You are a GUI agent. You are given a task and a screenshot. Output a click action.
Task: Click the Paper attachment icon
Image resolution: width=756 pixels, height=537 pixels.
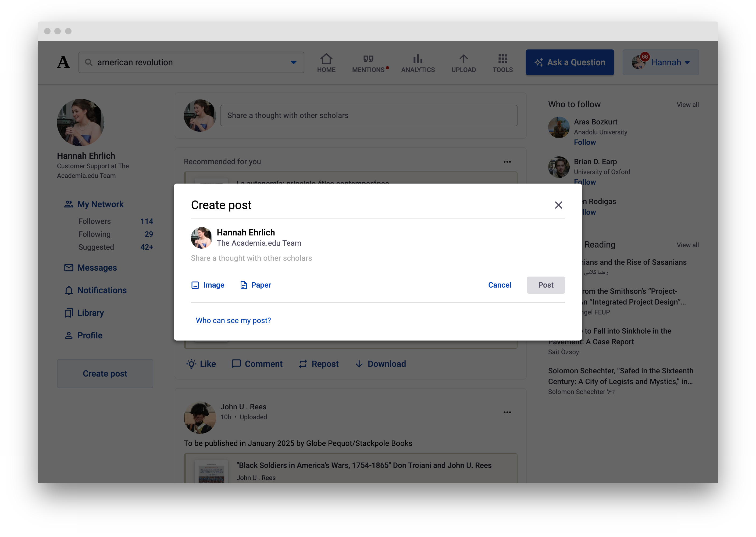point(244,285)
